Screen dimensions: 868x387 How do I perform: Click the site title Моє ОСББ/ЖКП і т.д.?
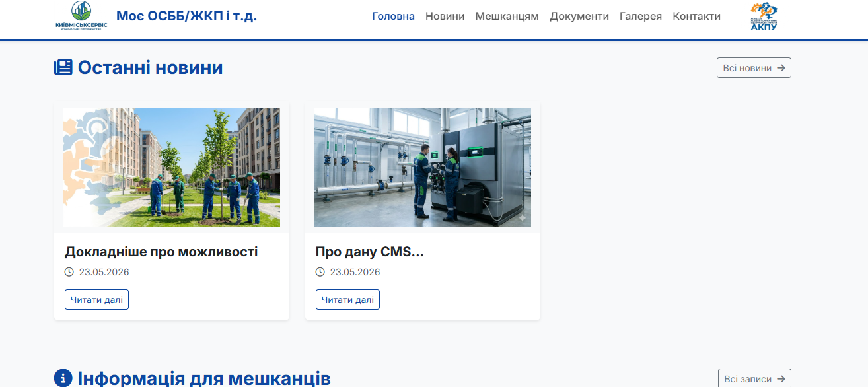point(186,16)
